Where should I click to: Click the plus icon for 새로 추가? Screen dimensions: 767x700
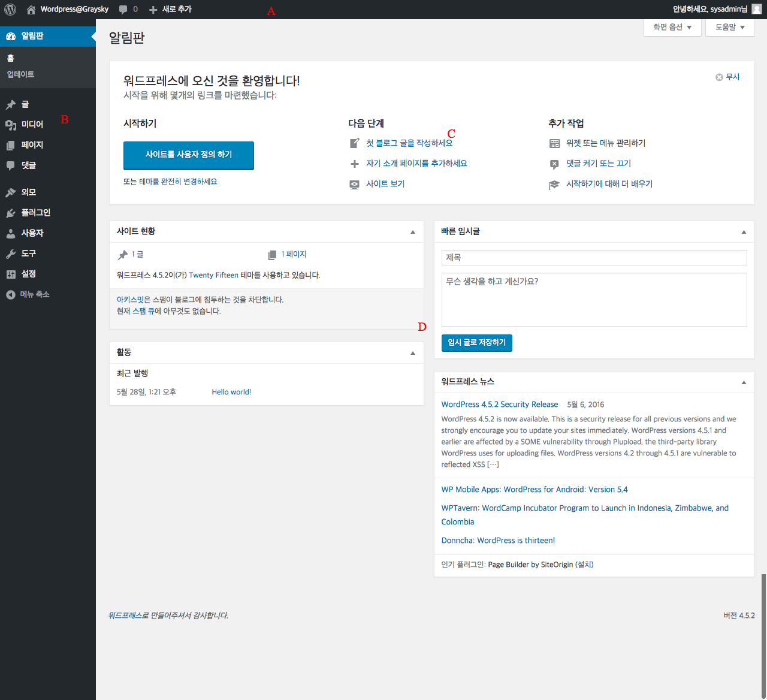(153, 10)
